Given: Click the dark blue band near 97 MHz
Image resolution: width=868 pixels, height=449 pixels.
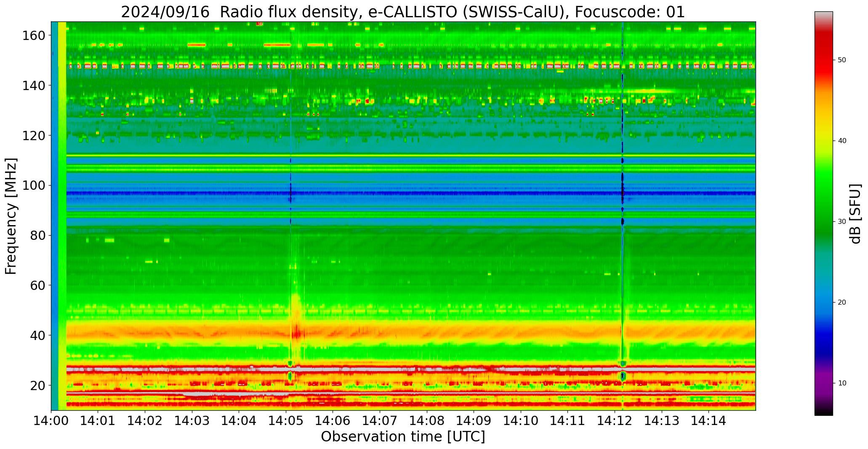Looking at the screenshot, I should tap(411, 193).
